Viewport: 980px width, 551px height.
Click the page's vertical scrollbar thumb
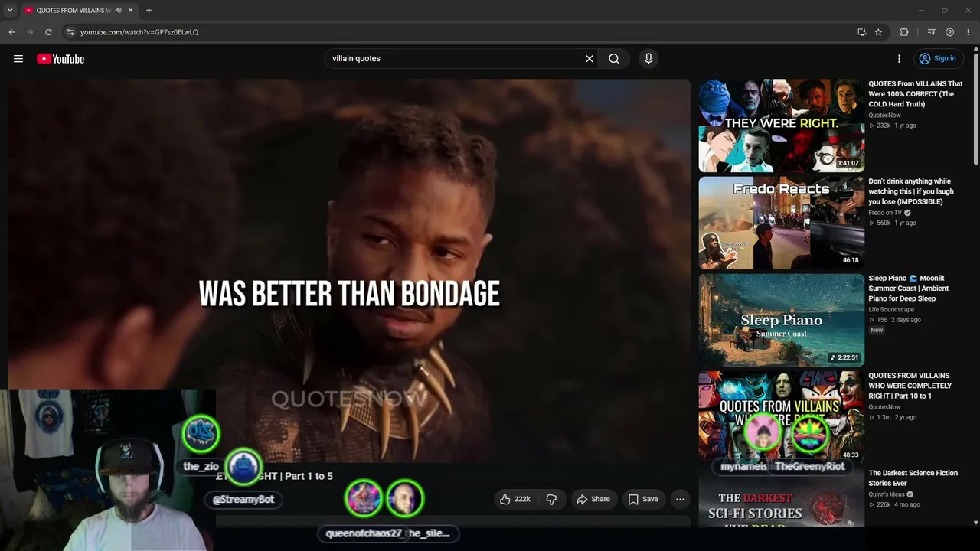976,107
